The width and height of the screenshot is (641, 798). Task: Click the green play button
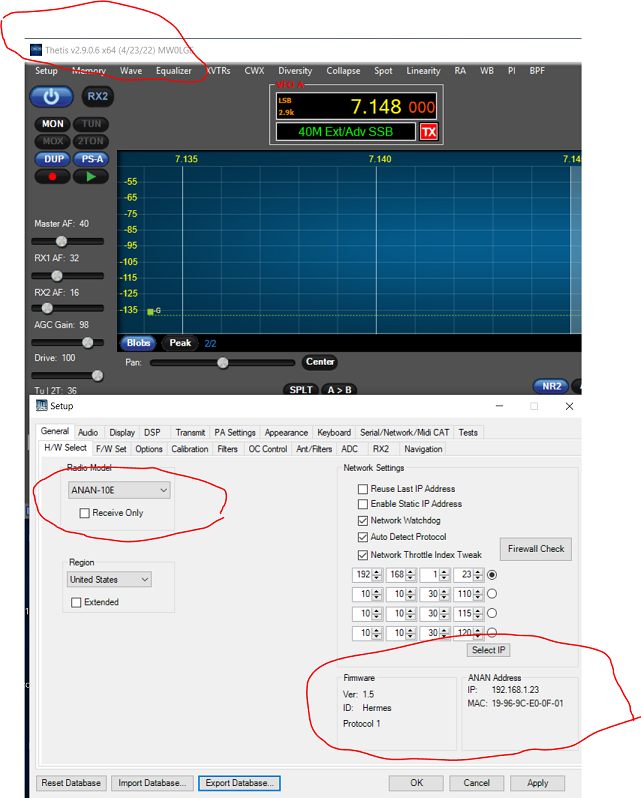click(x=91, y=177)
